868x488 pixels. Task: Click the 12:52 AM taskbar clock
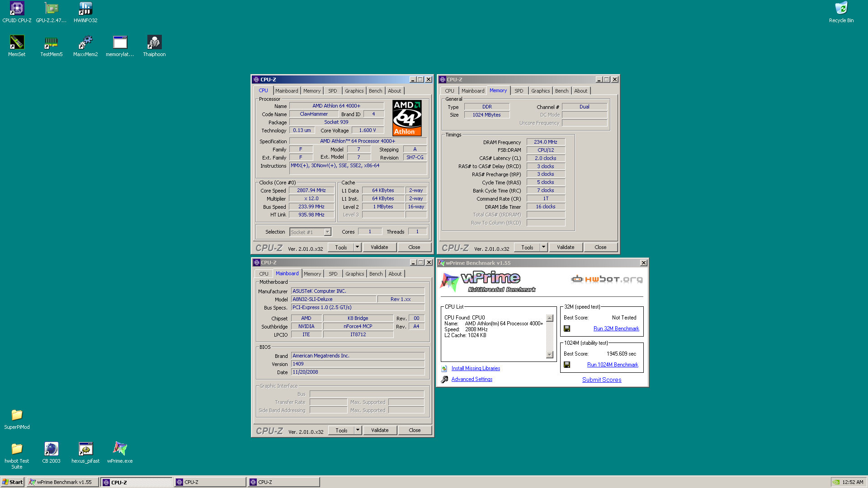click(853, 482)
